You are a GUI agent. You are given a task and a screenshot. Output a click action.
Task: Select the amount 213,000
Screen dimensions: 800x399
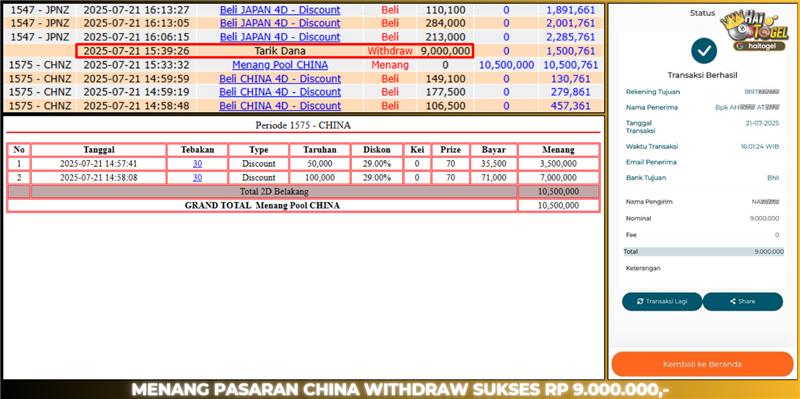coord(445,37)
